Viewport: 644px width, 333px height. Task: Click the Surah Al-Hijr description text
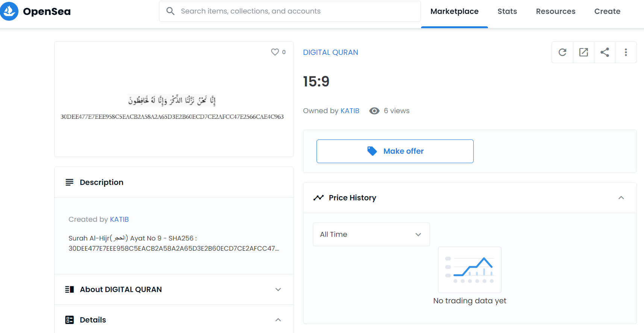pos(133,238)
